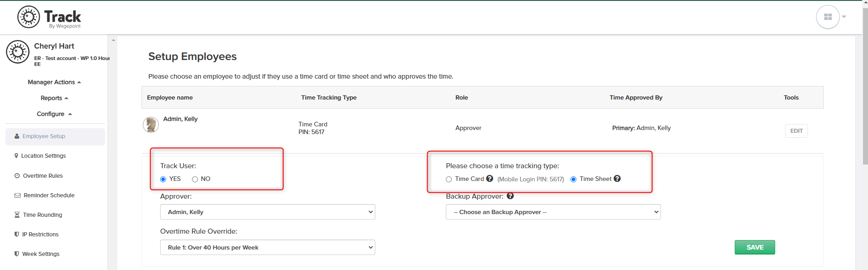Collapse the Configure menu
The width and height of the screenshot is (868, 270).
coord(54,114)
